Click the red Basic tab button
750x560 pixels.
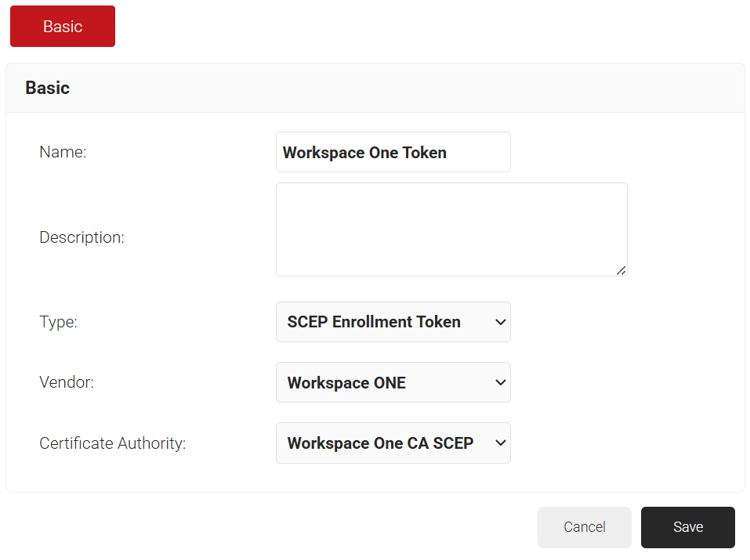point(63,27)
